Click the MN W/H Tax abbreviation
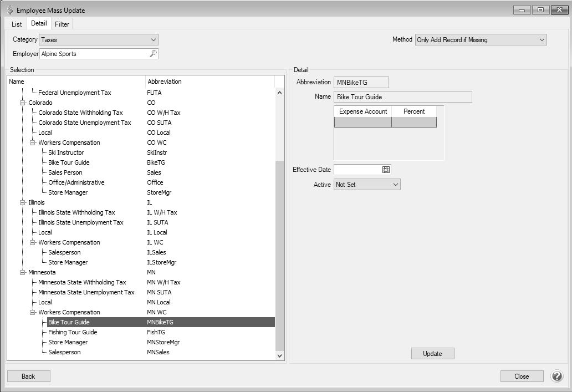 (x=164, y=282)
